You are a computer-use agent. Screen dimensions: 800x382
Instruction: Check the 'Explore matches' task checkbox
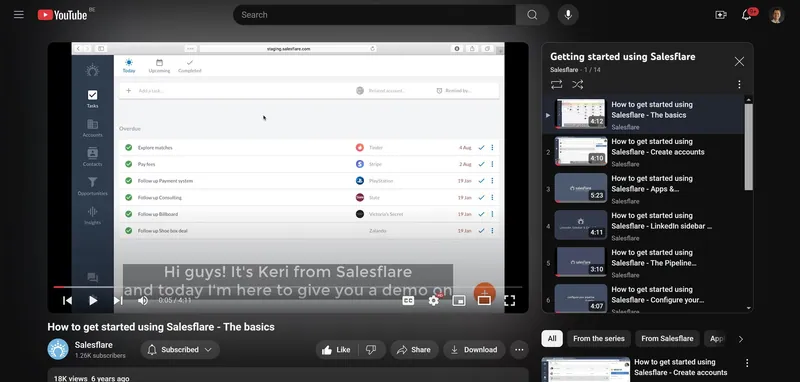tap(129, 147)
